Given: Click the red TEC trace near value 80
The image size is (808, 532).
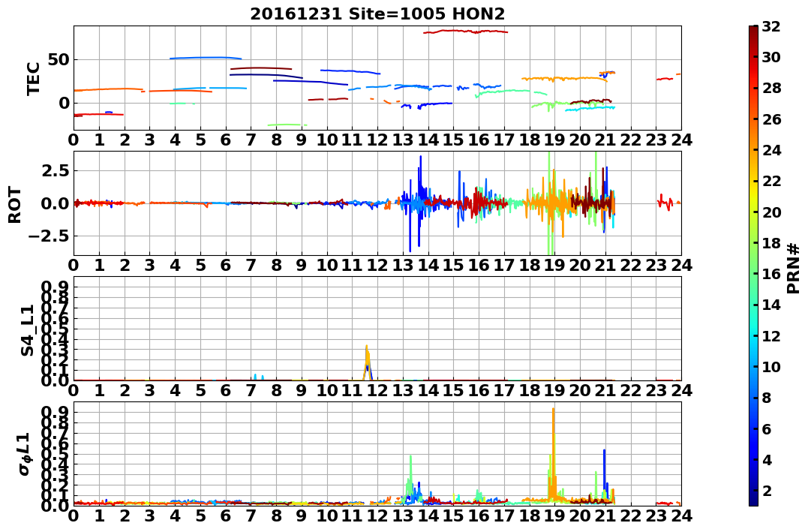Looking at the screenshot, I should tap(466, 32).
